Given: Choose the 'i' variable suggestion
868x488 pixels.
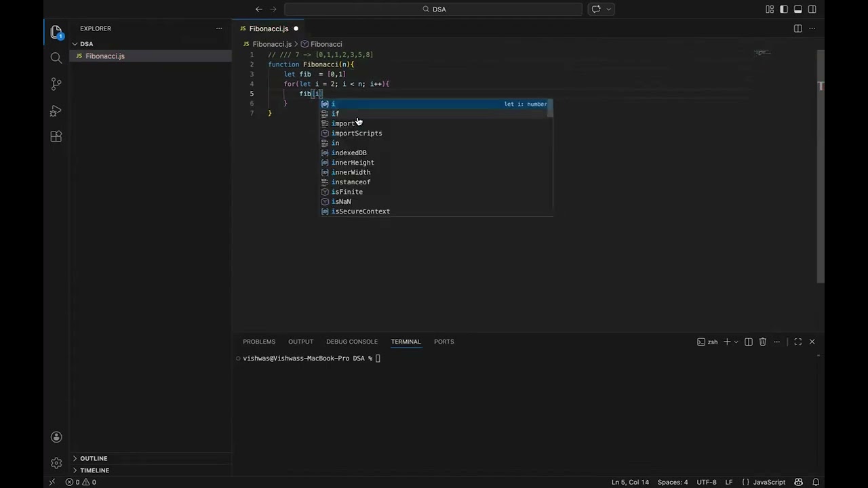Looking at the screenshot, I should [437, 104].
